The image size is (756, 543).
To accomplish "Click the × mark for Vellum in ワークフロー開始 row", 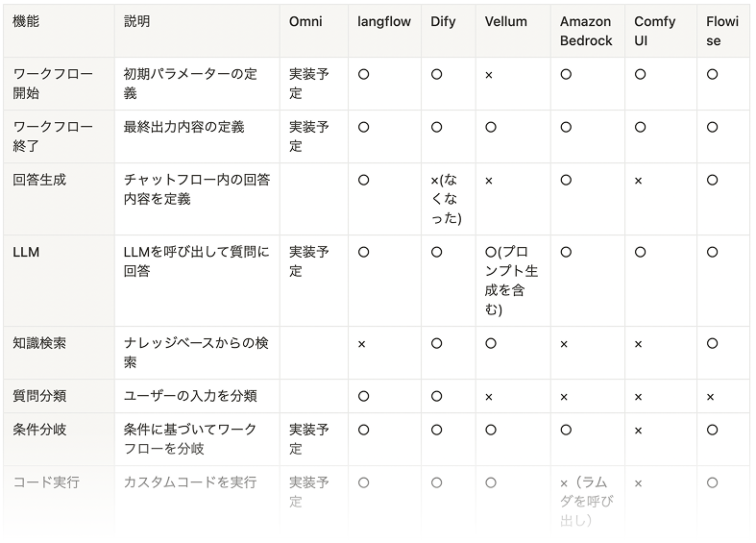I will tap(489, 75).
